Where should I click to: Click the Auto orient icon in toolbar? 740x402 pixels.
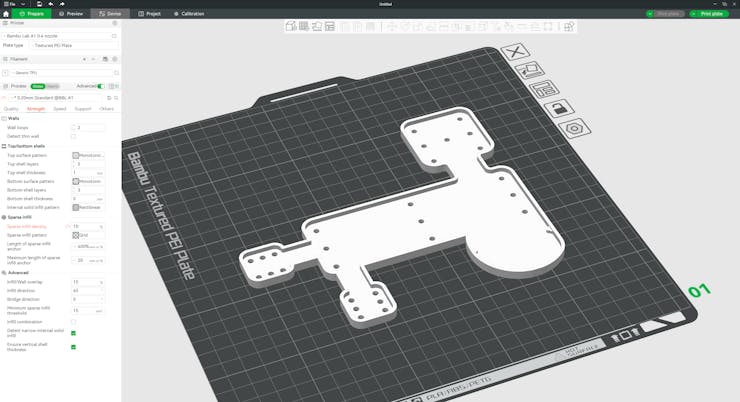click(317, 26)
